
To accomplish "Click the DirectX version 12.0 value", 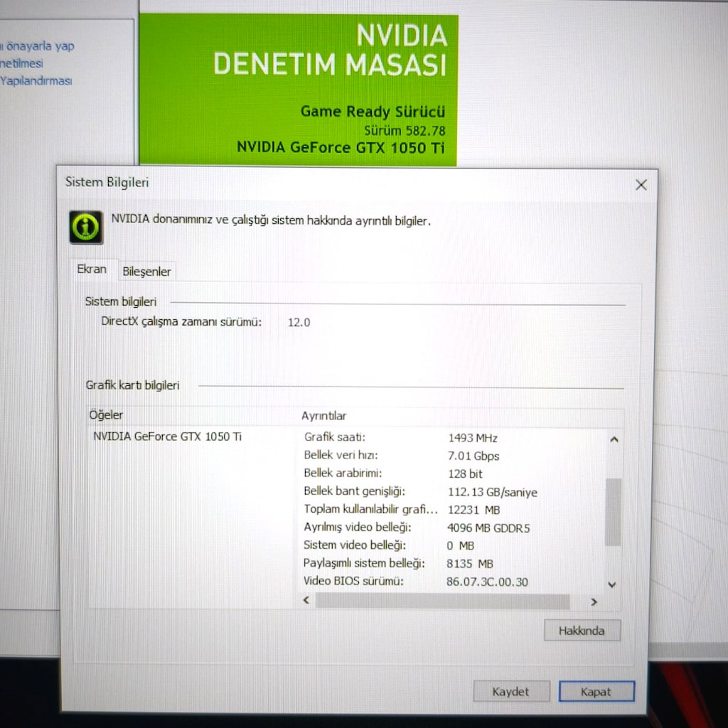I will click(x=299, y=322).
